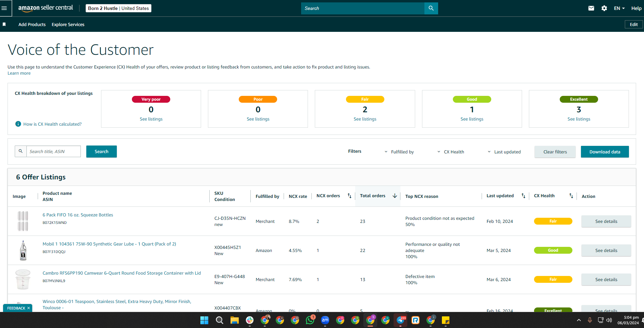See listings under Excellent
Image resolution: width=644 pixels, height=328 pixels.
(x=579, y=119)
